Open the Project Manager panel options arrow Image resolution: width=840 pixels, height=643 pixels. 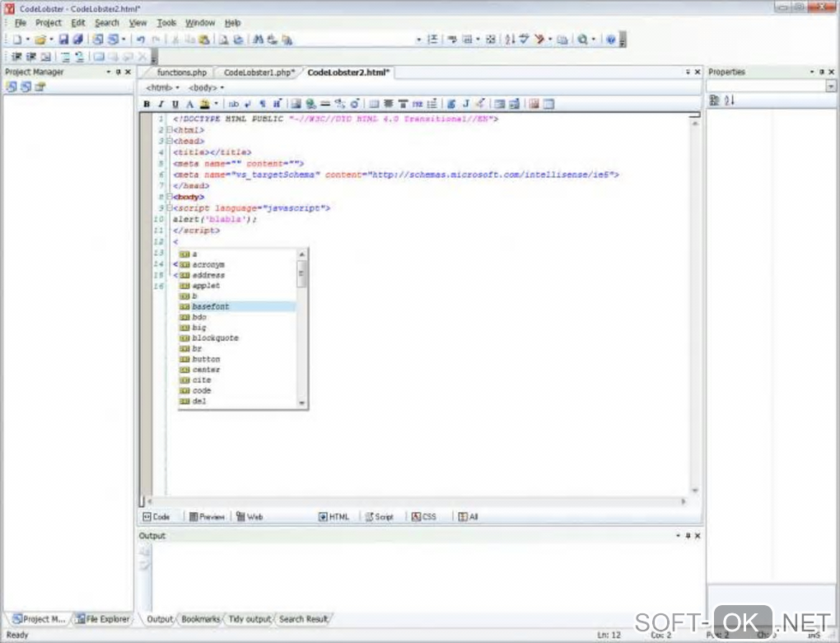point(109,72)
